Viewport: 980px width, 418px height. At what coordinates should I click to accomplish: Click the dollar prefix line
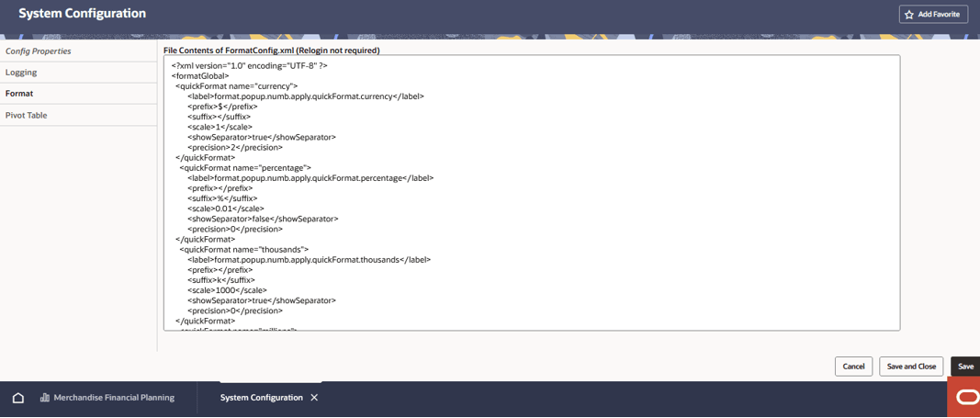tap(222, 107)
